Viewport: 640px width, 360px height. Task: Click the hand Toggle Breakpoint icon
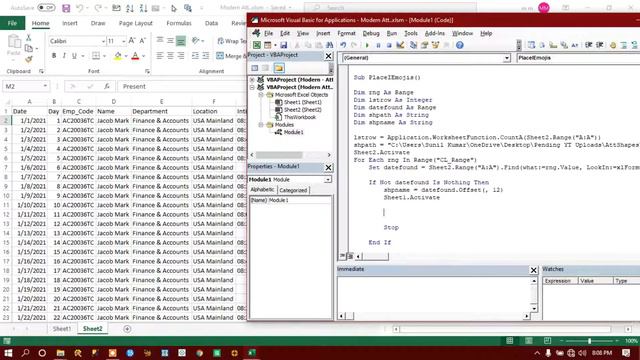pyautogui.click(x=613, y=45)
